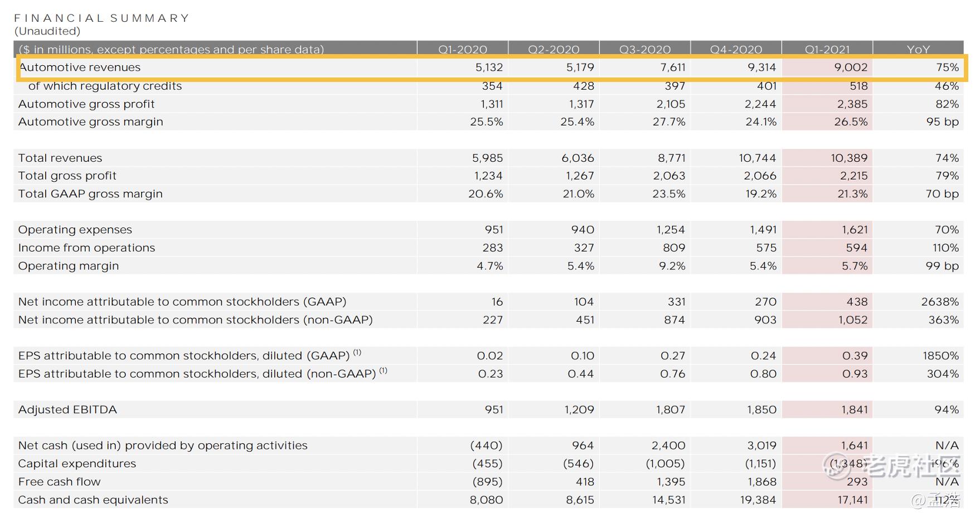Click the 'Capital expenditures' row label
Screen dimensions: 980x523
point(77,464)
